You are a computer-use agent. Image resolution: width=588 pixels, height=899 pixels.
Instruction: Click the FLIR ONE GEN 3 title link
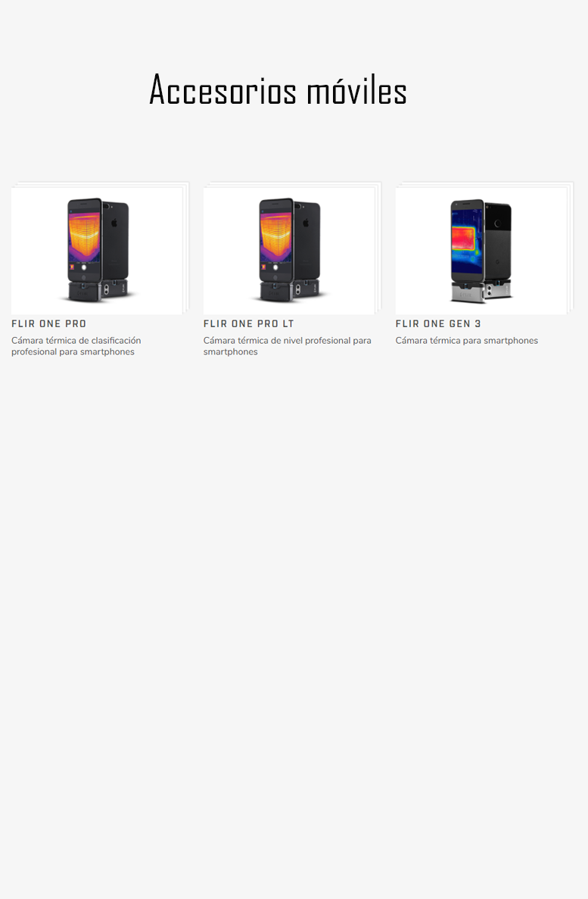[438, 324]
